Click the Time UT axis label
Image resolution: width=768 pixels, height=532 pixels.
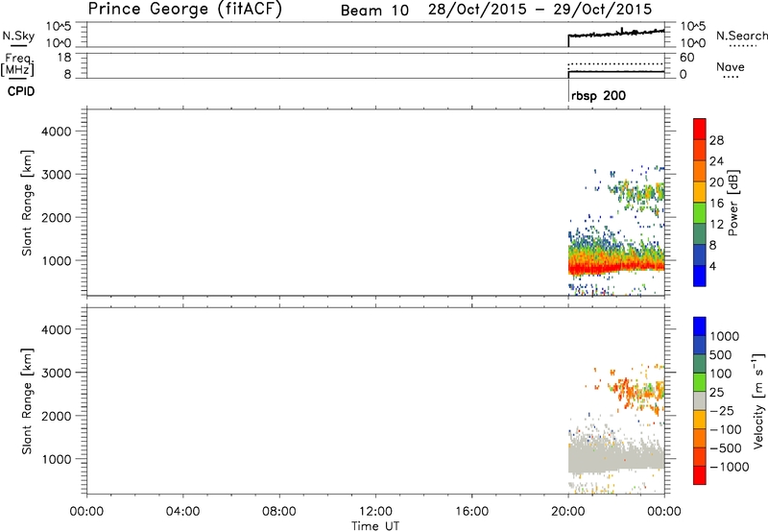click(375, 526)
